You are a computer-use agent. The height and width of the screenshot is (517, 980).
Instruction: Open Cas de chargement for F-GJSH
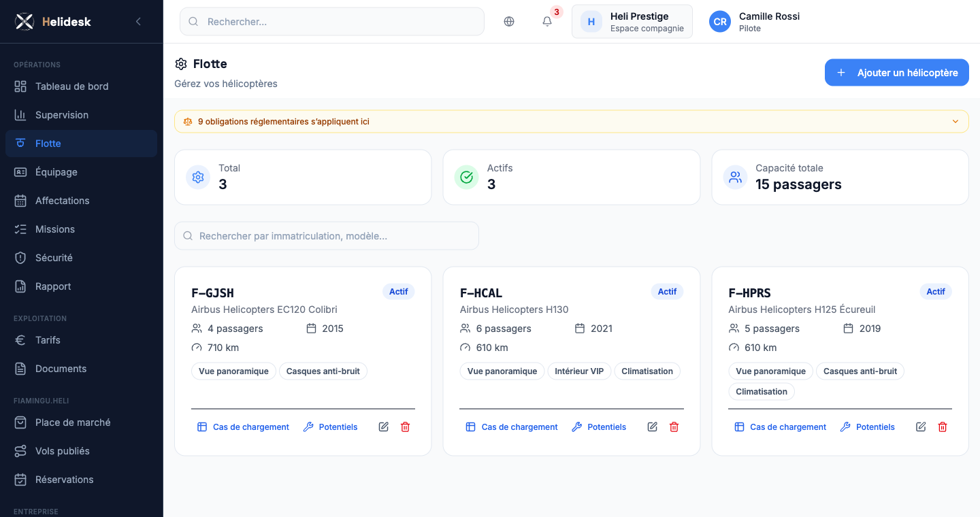click(244, 427)
